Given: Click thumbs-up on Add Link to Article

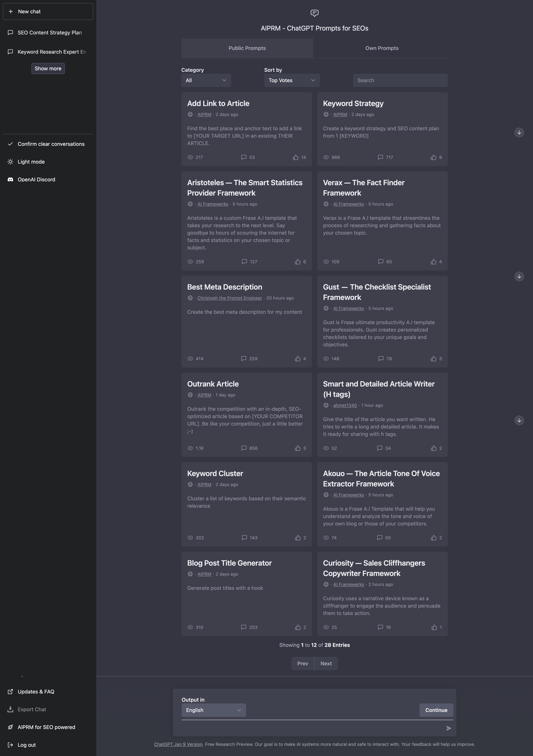Looking at the screenshot, I should pyautogui.click(x=296, y=157).
